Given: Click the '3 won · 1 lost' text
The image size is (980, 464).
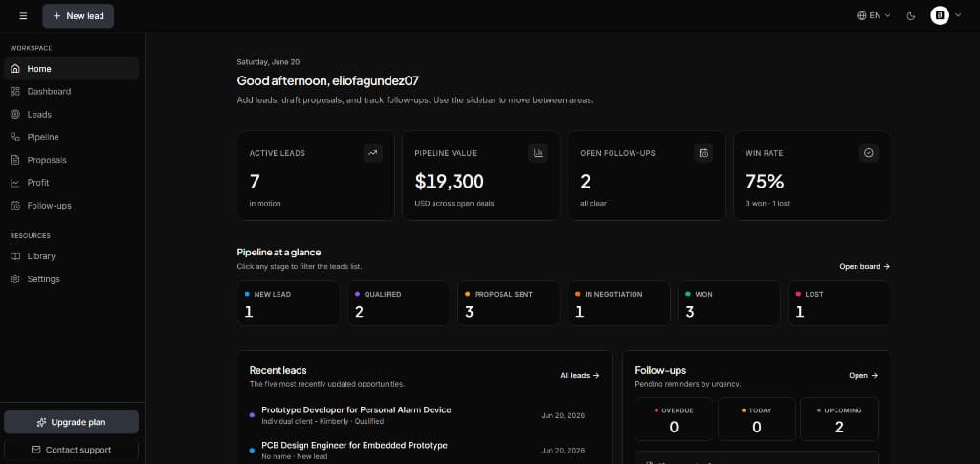Looking at the screenshot, I should (768, 204).
